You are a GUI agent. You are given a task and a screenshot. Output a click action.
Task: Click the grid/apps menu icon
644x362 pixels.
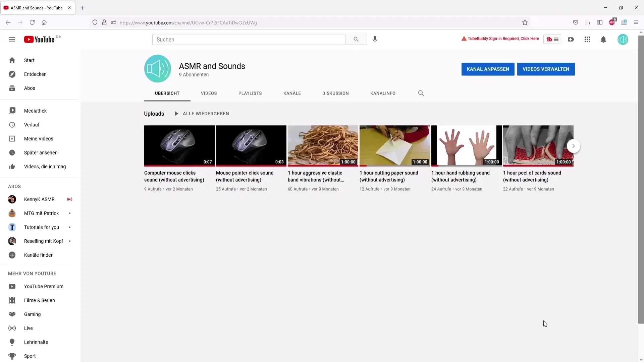pyautogui.click(x=587, y=39)
